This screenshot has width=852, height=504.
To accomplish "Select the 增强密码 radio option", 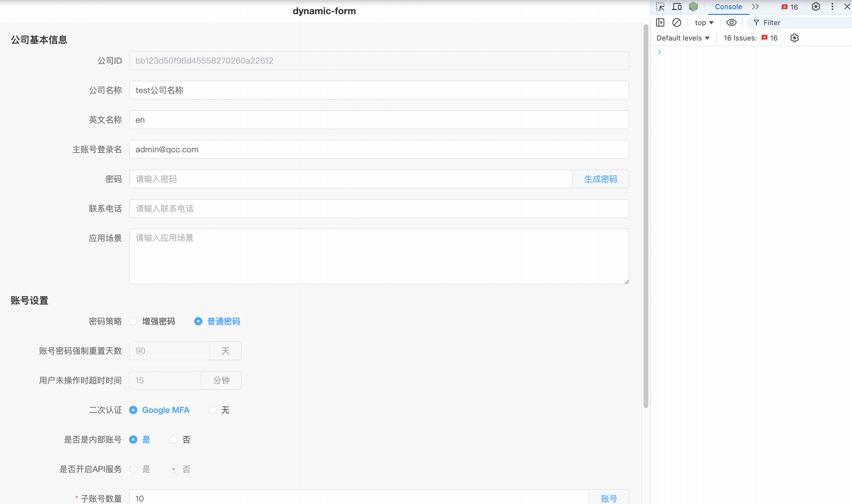I will pyautogui.click(x=133, y=321).
